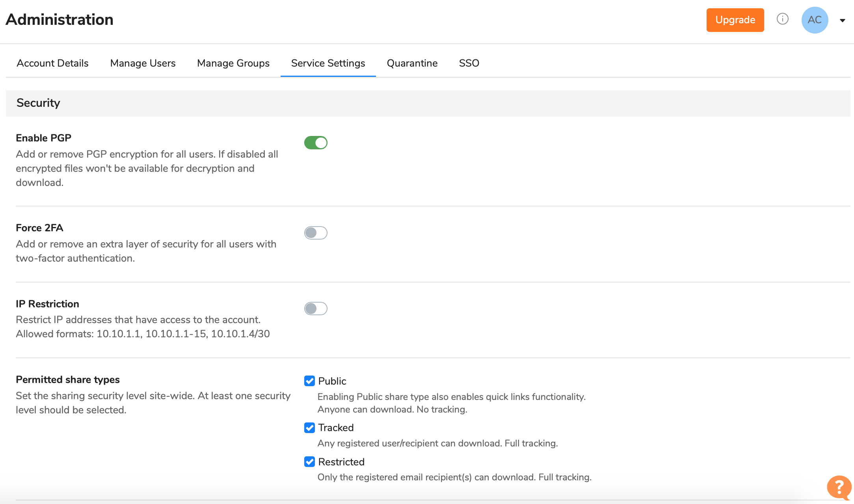Click the Security section header

pos(38,103)
